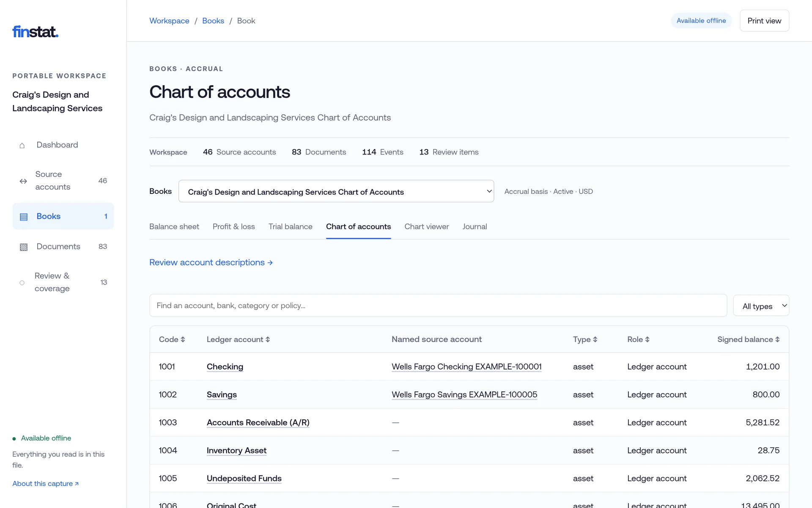Open the Checking ledger account

point(225,367)
